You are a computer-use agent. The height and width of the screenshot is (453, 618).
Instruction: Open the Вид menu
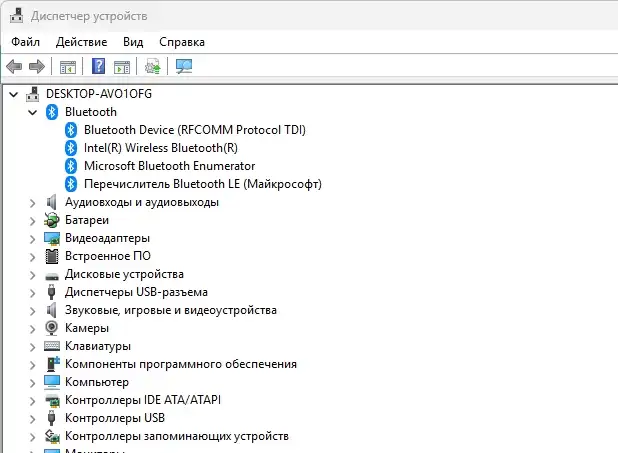133,42
